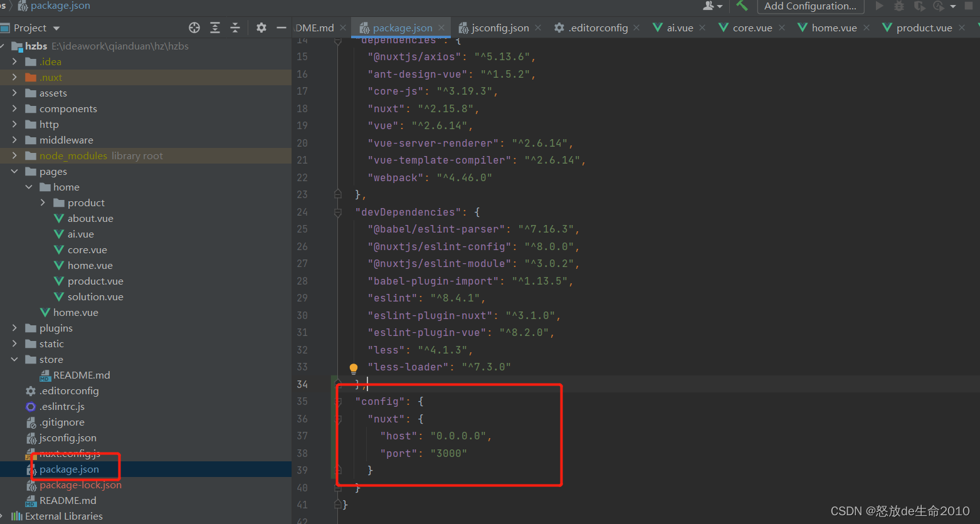This screenshot has height=524, width=980.
Task: Click the "0.0.0.0" host value in editor
Action: [x=458, y=436]
